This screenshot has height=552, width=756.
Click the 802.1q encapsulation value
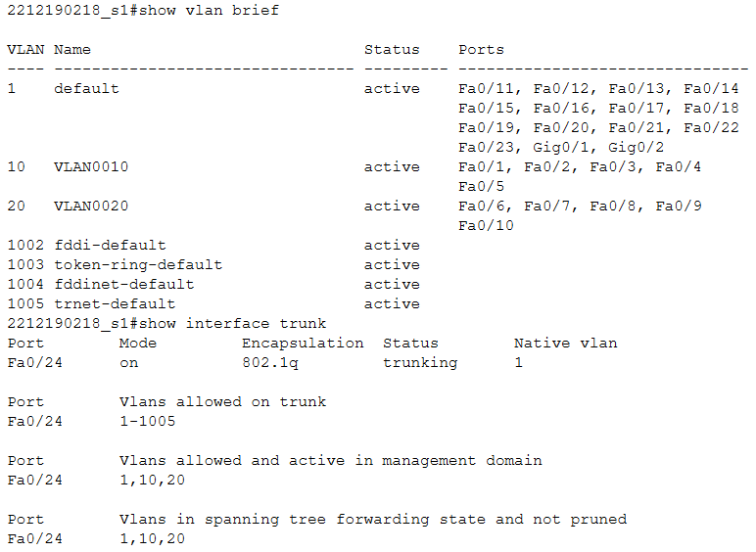pyautogui.click(x=269, y=362)
